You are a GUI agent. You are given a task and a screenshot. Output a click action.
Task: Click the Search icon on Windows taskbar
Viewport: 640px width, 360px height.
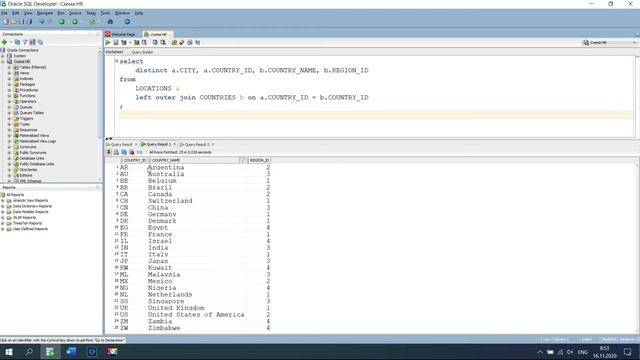pyautogui.click(x=29, y=352)
